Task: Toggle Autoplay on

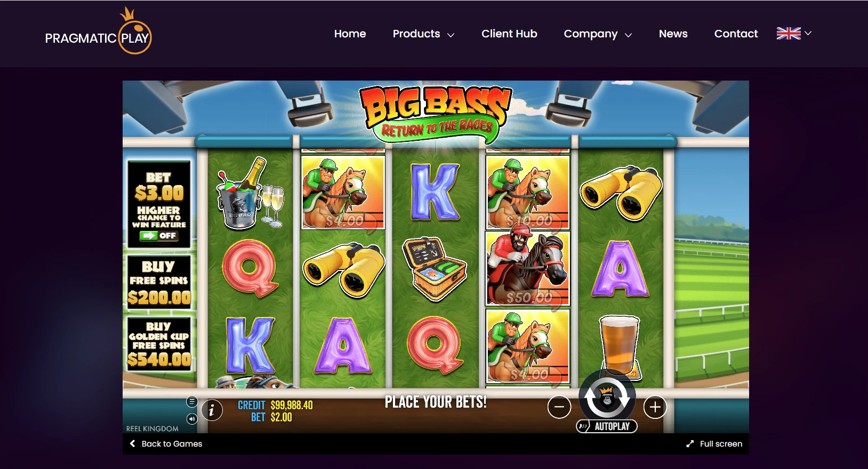Action: pos(607,426)
